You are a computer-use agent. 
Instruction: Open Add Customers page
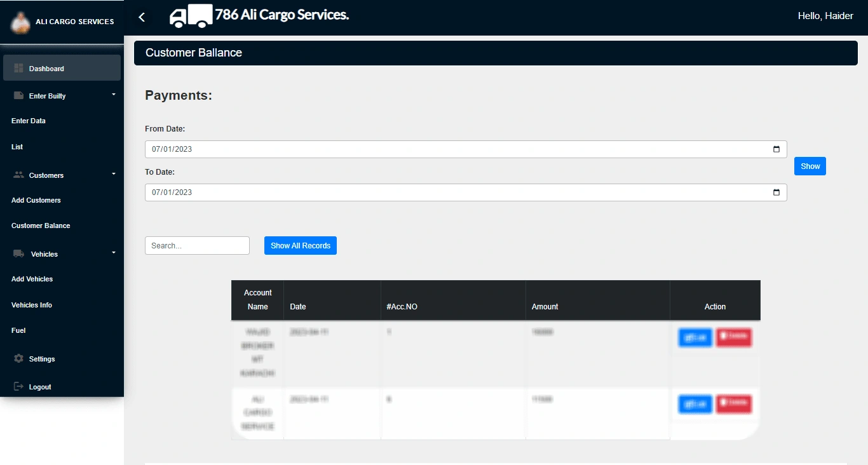tap(36, 200)
